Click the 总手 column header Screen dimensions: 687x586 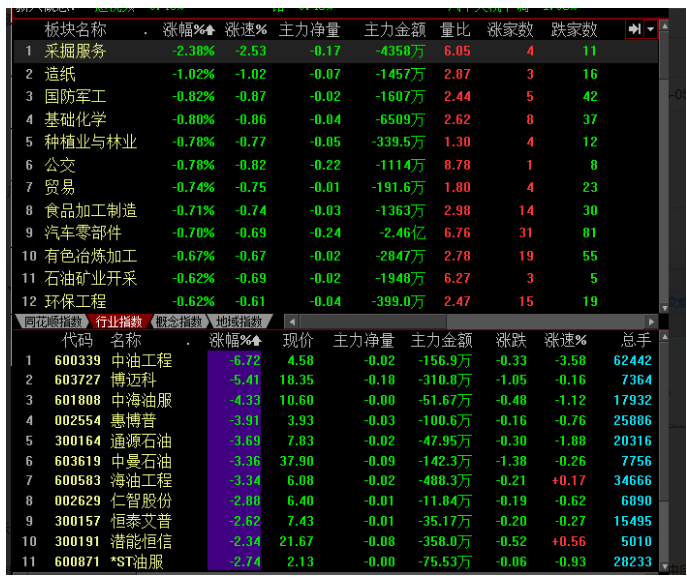point(635,341)
